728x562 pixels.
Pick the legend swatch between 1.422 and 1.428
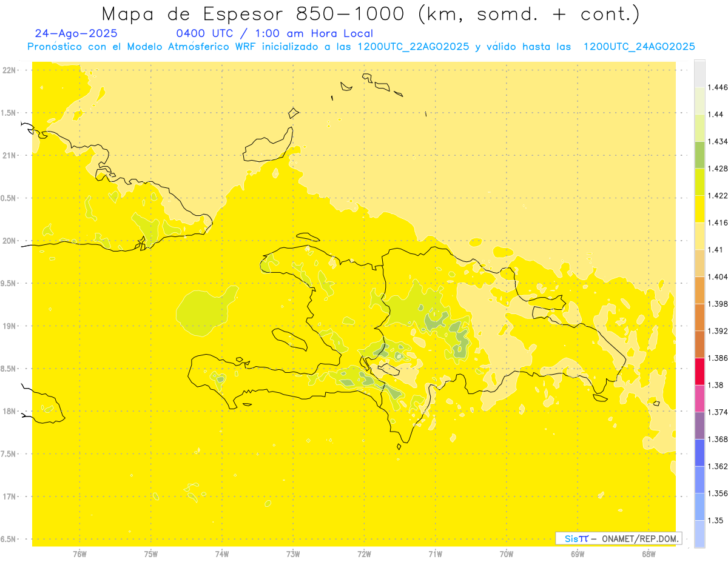(x=699, y=182)
